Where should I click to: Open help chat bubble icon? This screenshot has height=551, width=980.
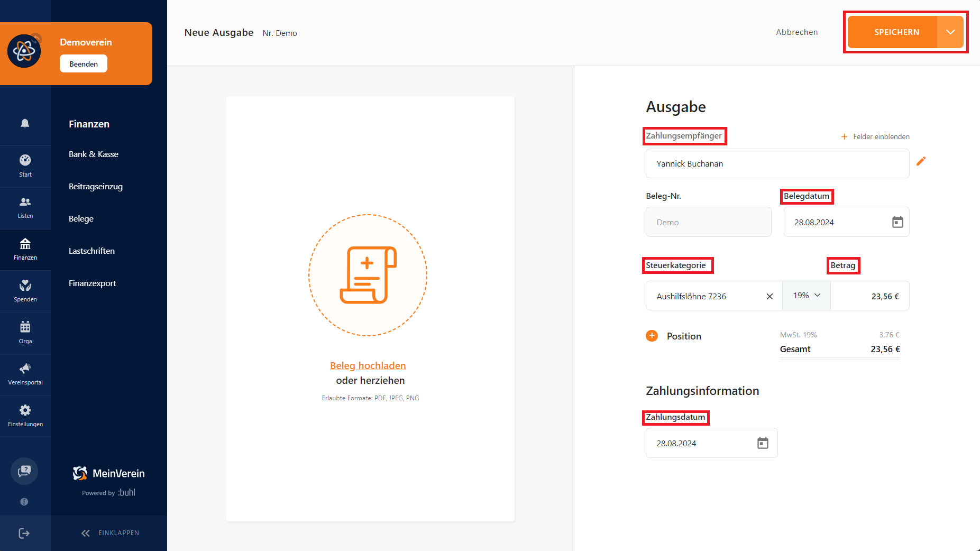[x=24, y=471]
